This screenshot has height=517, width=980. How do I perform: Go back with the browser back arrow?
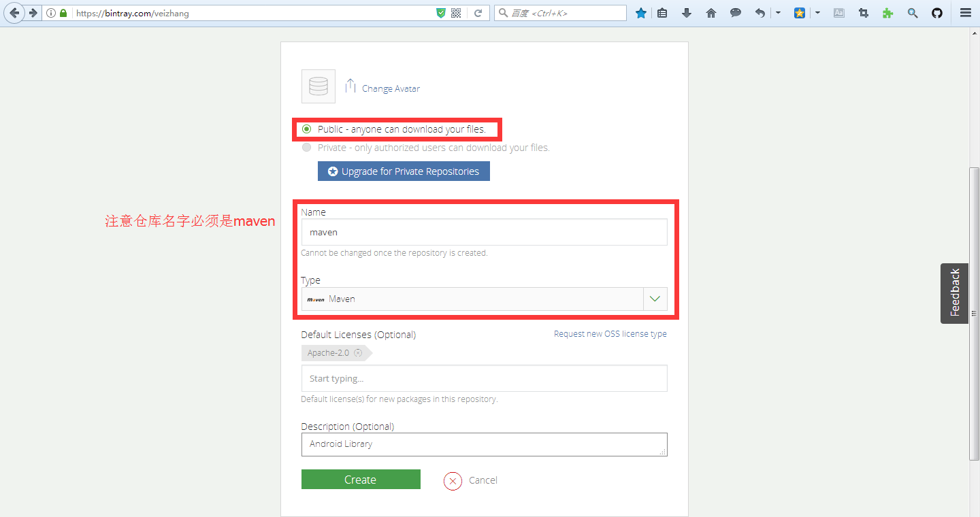[x=14, y=13]
